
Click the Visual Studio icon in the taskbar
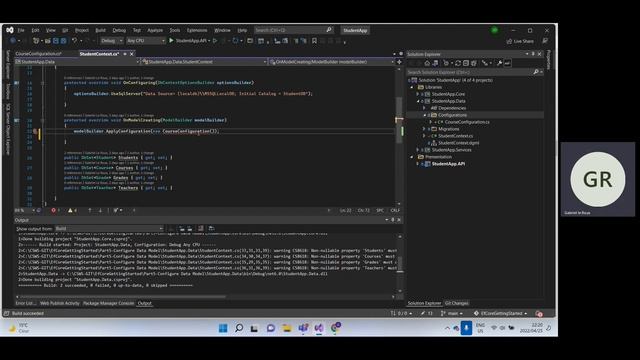[x=319, y=328]
